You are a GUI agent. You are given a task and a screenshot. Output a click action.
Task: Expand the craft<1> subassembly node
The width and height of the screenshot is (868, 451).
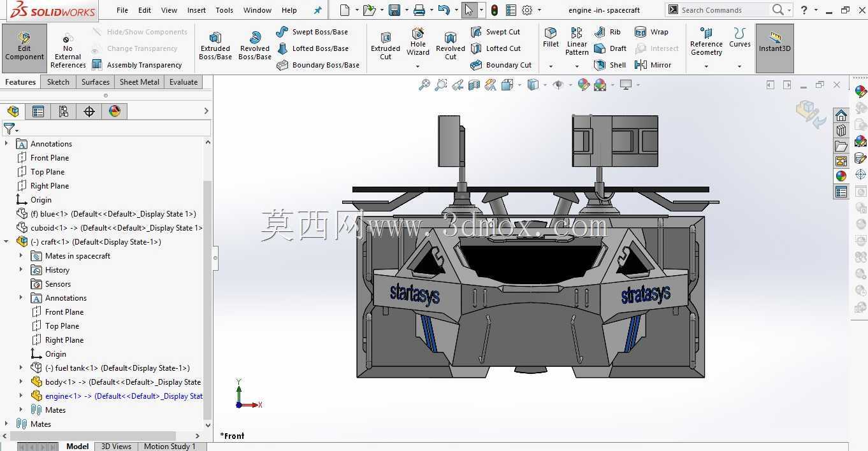coord(6,242)
